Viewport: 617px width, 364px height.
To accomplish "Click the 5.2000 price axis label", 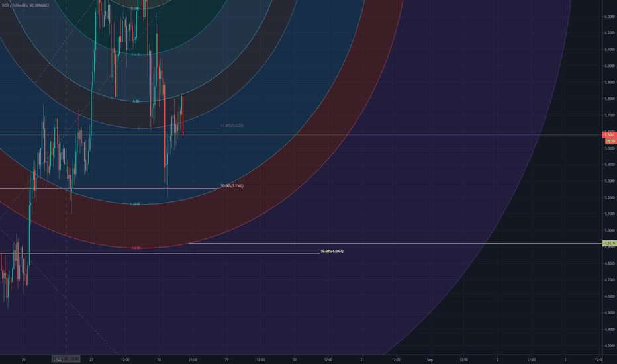I will click(x=610, y=198).
